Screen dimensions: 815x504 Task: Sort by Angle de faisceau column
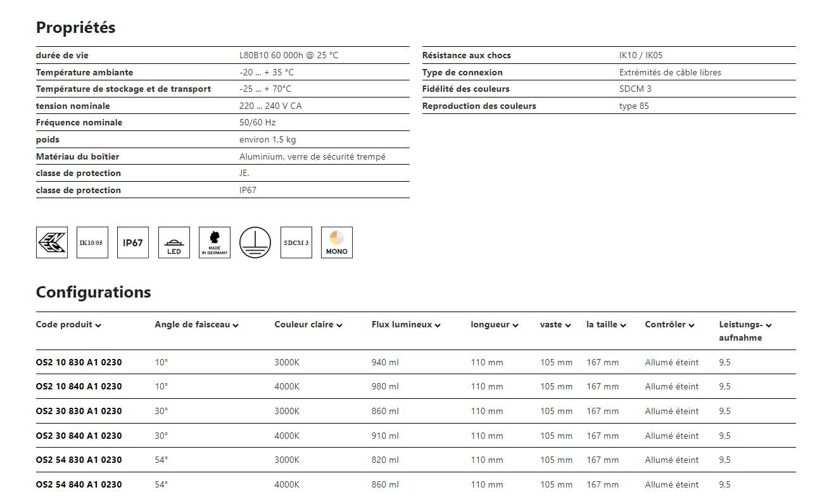pyautogui.click(x=196, y=325)
